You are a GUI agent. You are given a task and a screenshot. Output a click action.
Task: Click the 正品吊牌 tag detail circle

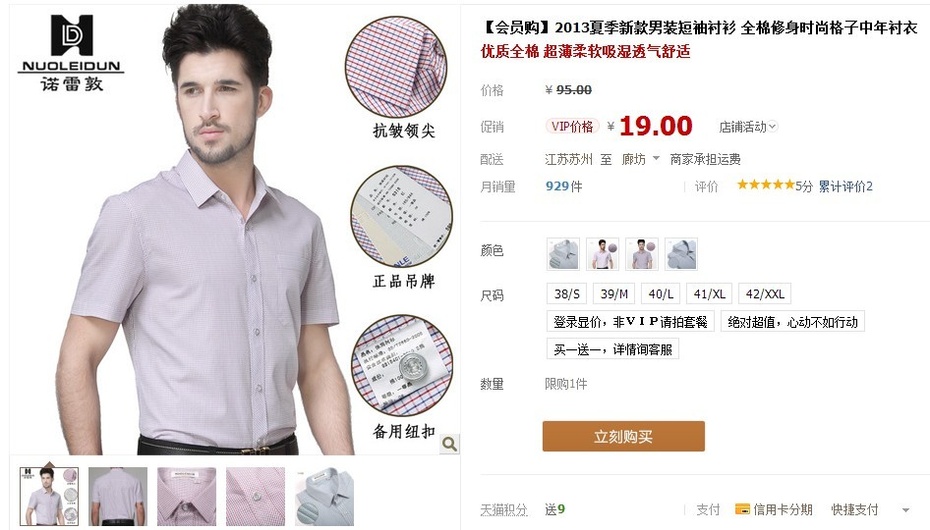pos(402,216)
